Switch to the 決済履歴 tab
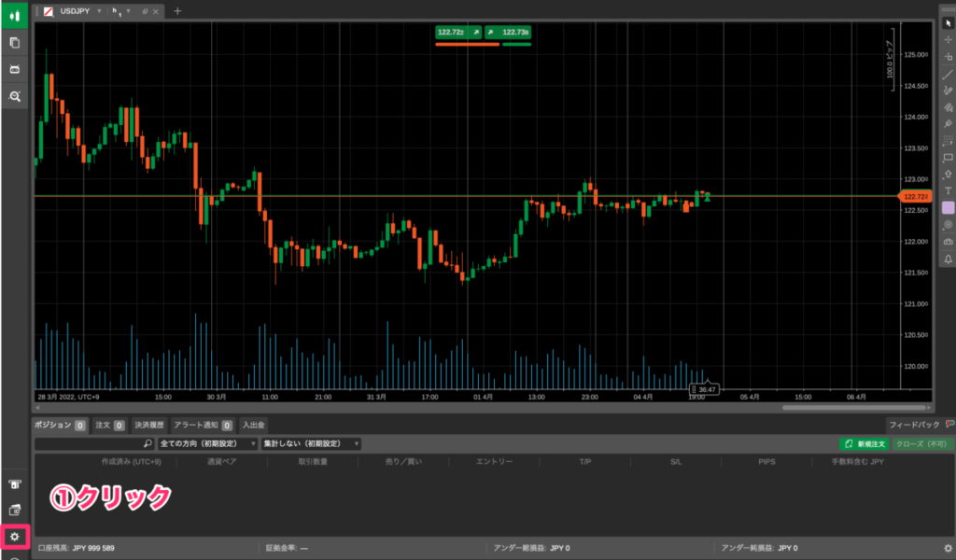The width and height of the screenshot is (956, 560). 149,425
